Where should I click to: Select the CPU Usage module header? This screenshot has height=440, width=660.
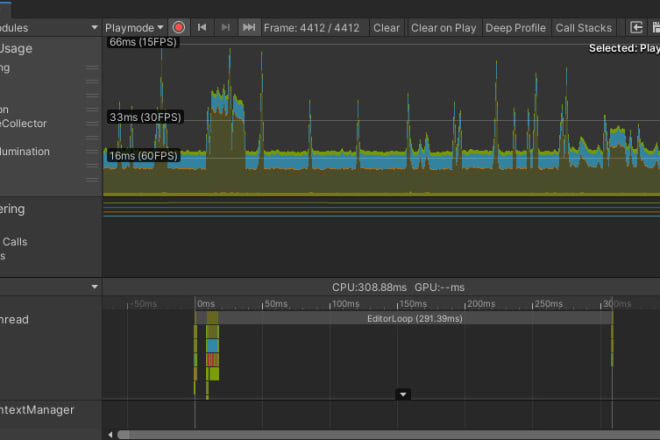[x=16, y=48]
